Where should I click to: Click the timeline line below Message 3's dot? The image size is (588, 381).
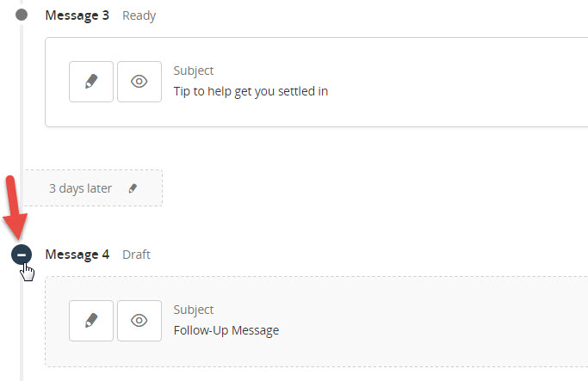[x=22, y=86]
